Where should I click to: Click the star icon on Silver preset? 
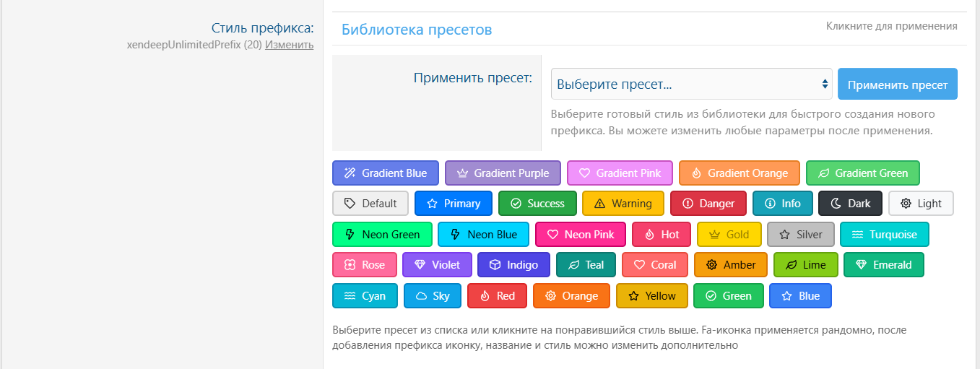(x=784, y=235)
